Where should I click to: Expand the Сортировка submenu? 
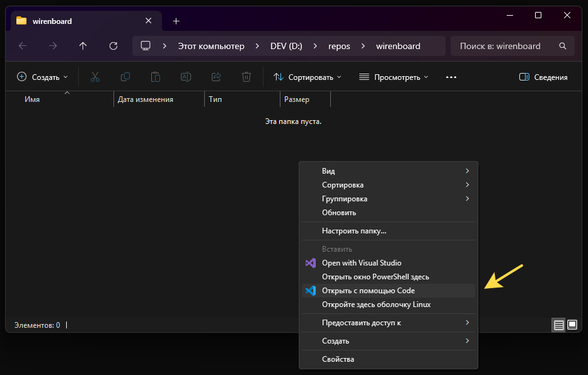tap(388, 185)
